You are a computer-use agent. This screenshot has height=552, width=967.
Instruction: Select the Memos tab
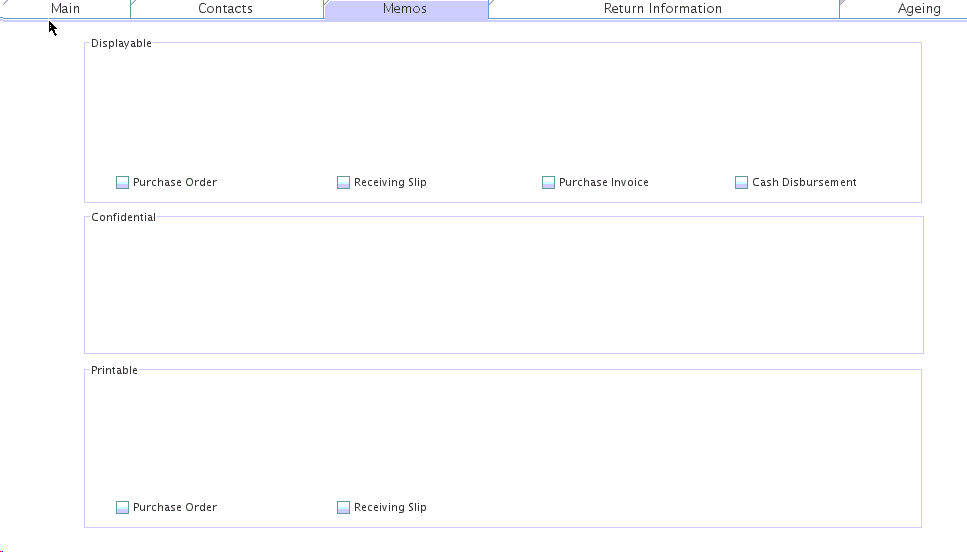pyautogui.click(x=405, y=9)
